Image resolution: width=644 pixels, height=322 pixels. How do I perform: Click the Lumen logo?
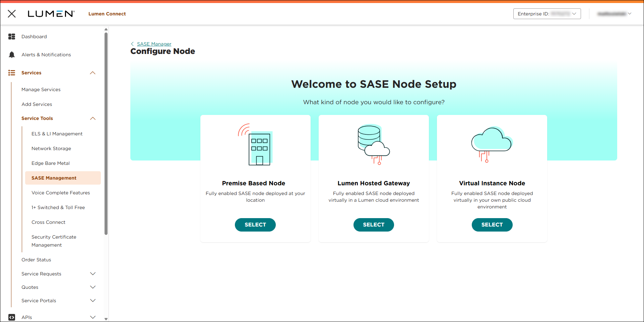click(51, 14)
